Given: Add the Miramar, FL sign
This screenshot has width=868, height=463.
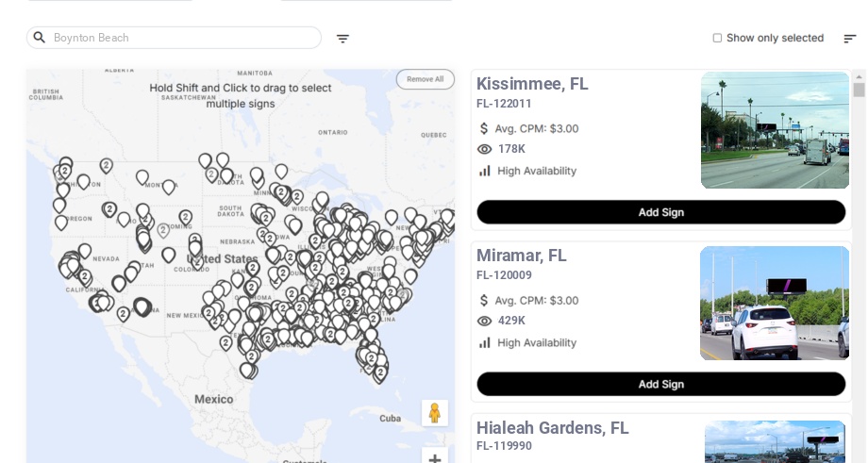Looking at the screenshot, I should pyautogui.click(x=660, y=384).
